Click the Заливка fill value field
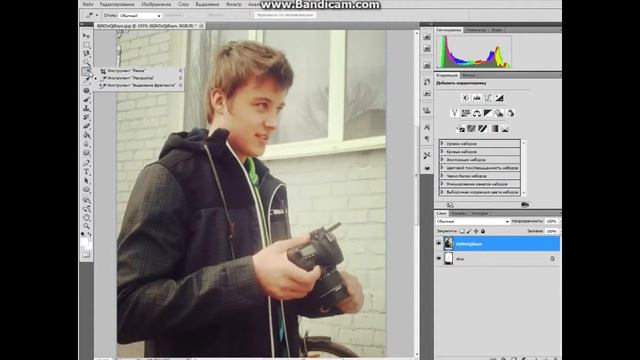Viewport: 640px width, 360px height. tap(551, 231)
